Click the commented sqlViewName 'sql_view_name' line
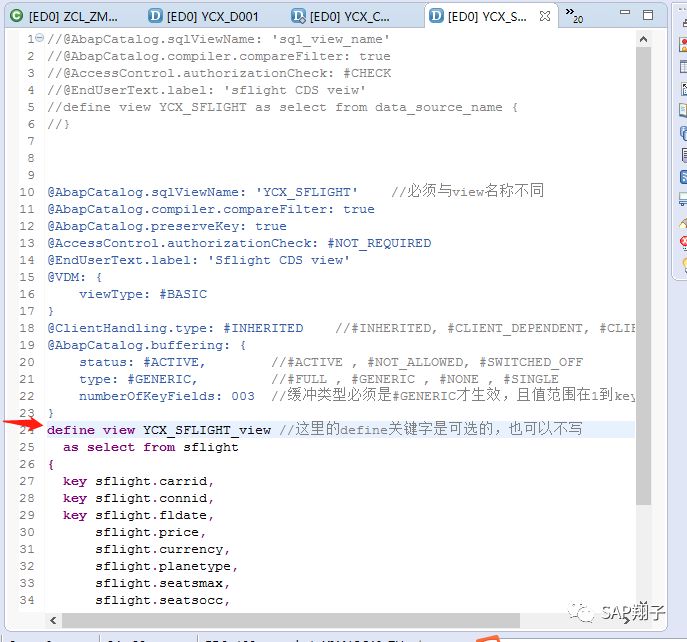The image size is (687, 642). pos(218,39)
